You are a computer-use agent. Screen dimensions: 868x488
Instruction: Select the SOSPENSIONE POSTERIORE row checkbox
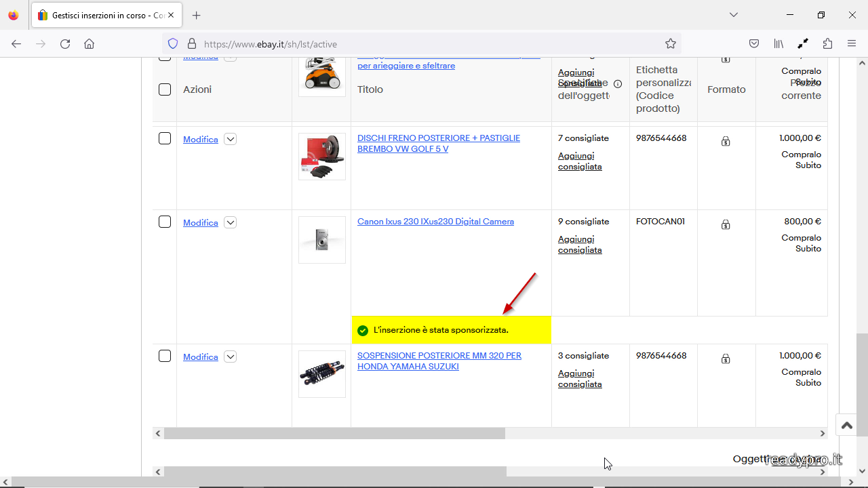165,356
